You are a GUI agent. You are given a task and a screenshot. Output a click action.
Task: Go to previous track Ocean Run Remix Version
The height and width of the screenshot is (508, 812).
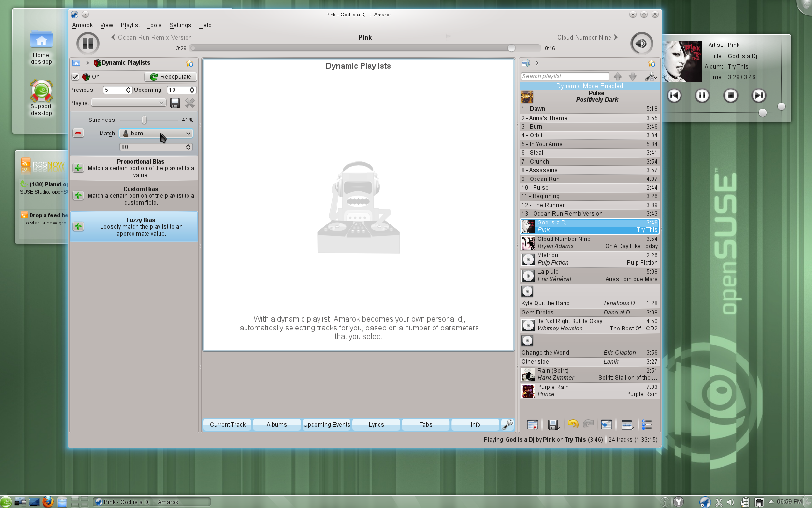click(151, 37)
